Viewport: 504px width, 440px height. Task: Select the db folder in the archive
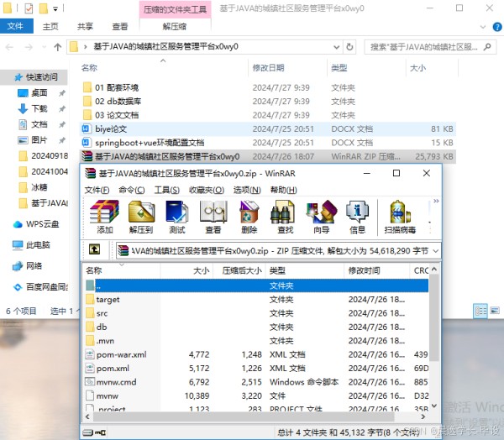(x=255, y=327)
